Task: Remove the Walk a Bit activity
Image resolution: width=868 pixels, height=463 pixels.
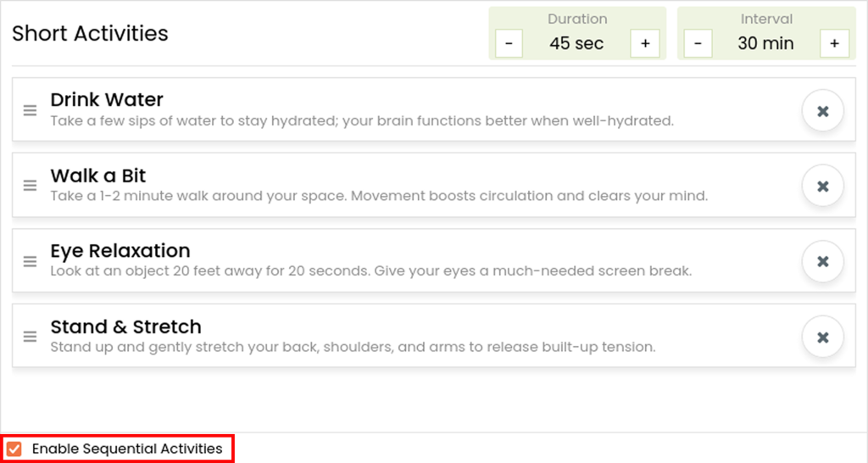Action: click(x=822, y=186)
